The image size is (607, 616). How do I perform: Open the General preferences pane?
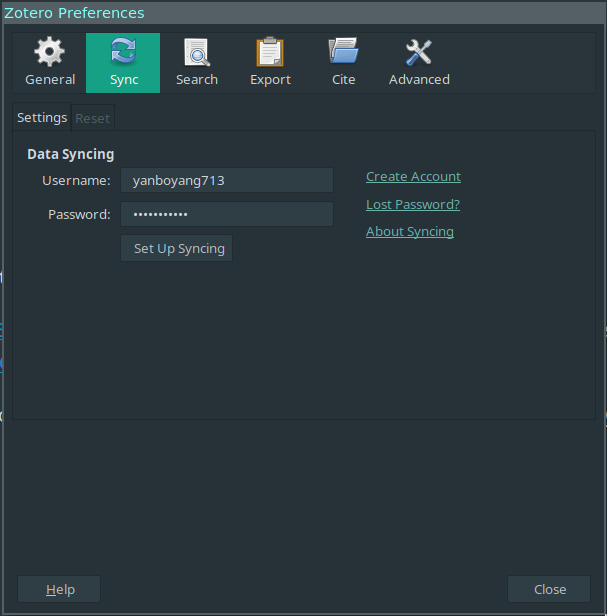point(50,63)
